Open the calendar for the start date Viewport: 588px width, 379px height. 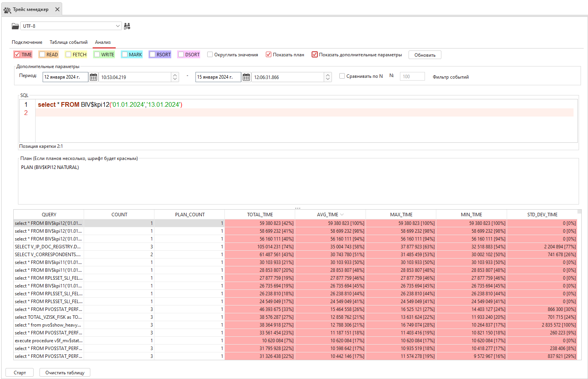click(93, 77)
